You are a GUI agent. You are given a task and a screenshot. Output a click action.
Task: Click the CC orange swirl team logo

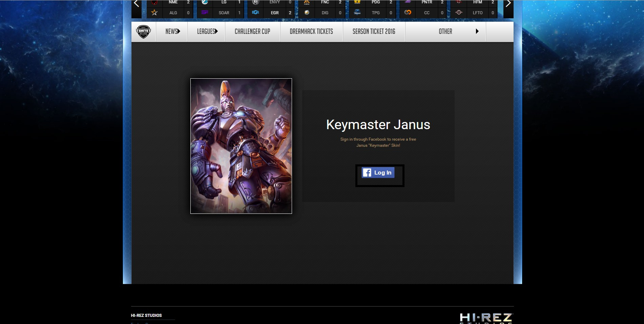tap(408, 13)
